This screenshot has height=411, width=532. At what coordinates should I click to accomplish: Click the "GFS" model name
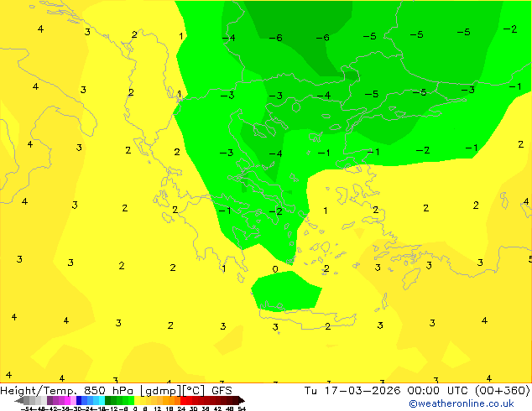tap(222, 391)
